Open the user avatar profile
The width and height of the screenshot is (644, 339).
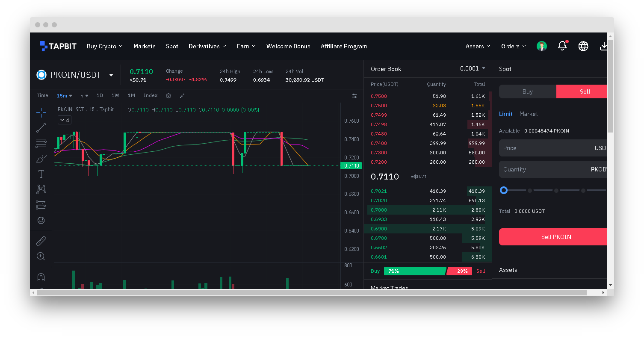tap(542, 46)
